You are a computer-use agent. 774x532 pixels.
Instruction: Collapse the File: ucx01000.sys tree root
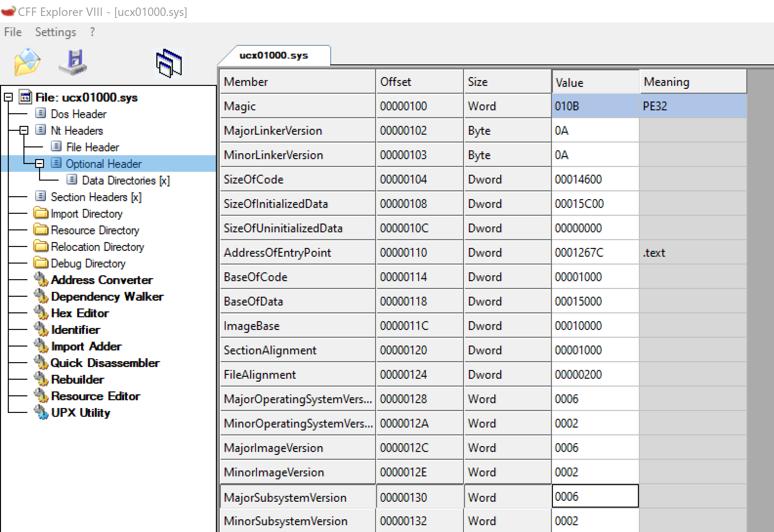point(8,97)
